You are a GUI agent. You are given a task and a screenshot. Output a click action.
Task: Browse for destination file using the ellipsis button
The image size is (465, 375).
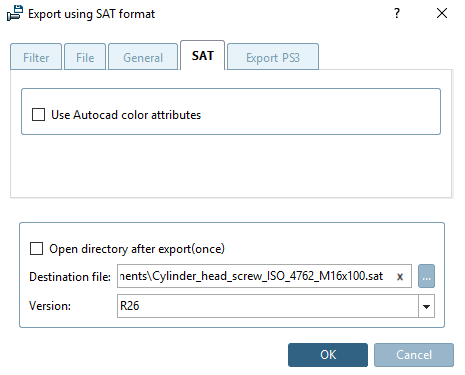coord(426,276)
